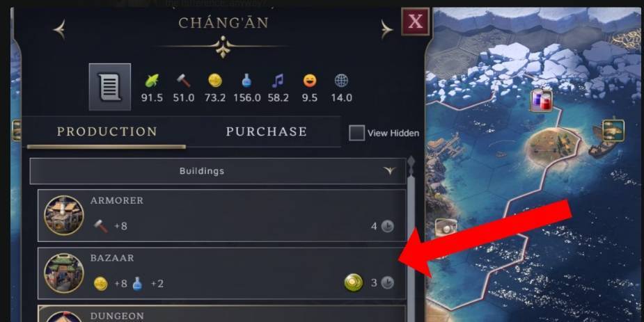Collapse the Buildings section header
Viewport: 644px width, 322px height.
[218, 171]
